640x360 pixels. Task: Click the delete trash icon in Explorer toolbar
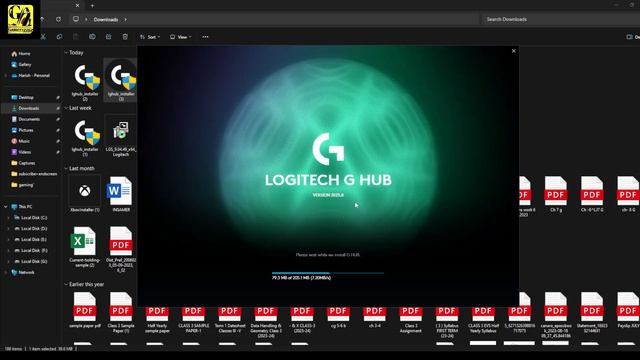[x=125, y=37]
